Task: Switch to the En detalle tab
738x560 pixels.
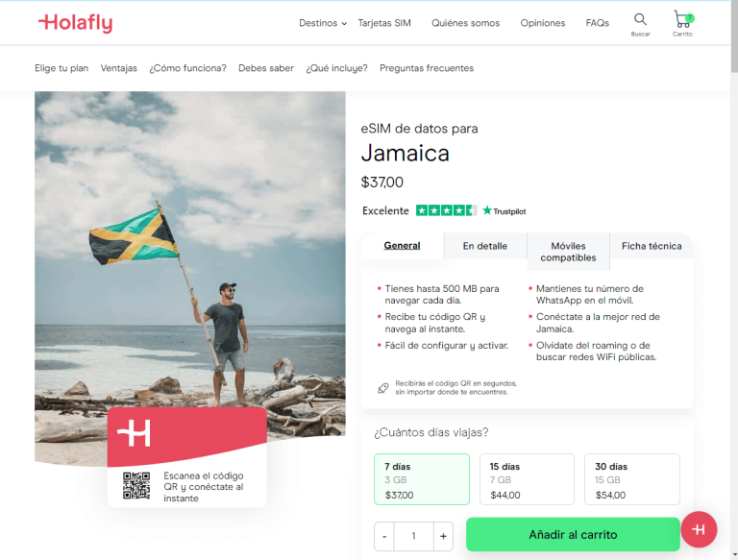Action: coord(484,246)
